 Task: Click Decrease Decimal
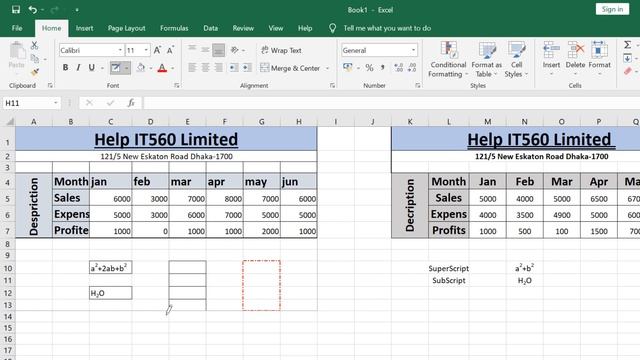click(412, 68)
